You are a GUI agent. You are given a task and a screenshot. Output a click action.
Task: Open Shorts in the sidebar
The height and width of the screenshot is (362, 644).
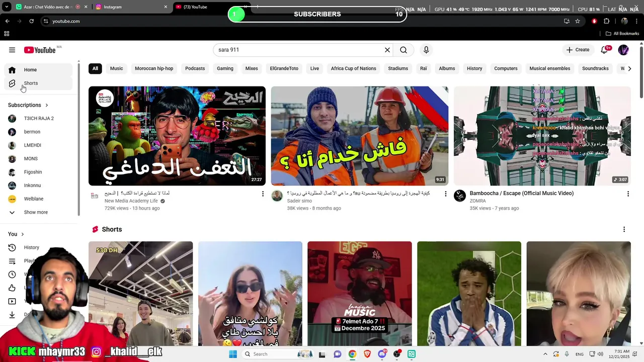(38, 83)
